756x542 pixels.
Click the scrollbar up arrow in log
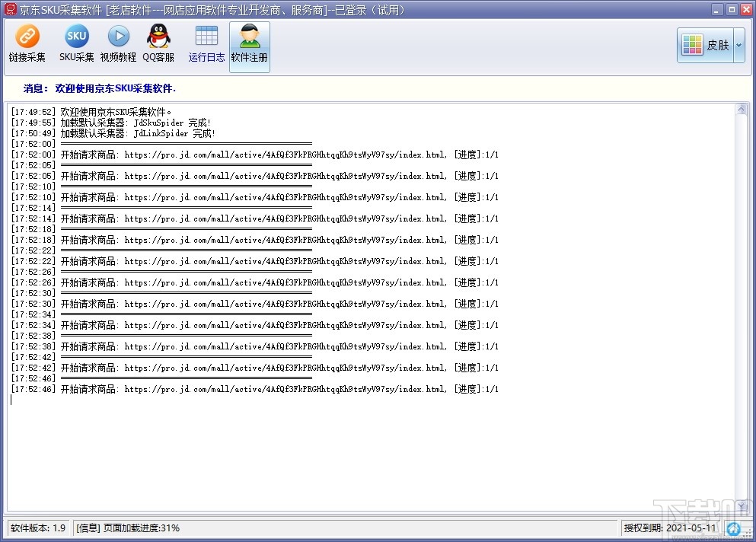click(742, 109)
